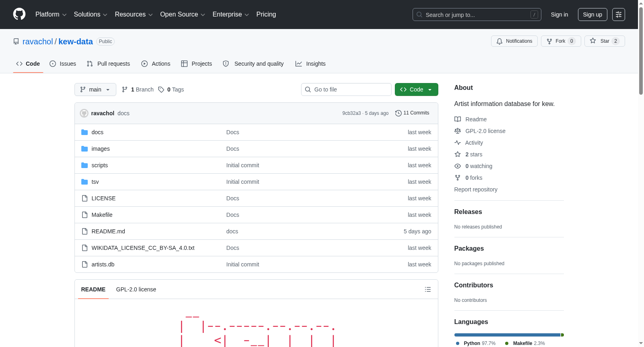Open the GitHub homepage logo

click(19, 14)
